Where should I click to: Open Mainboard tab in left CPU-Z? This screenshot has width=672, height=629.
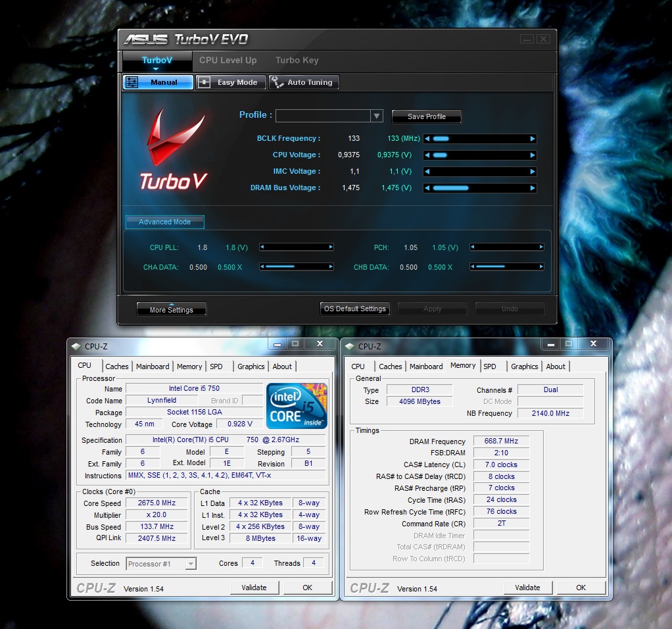tap(153, 366)
